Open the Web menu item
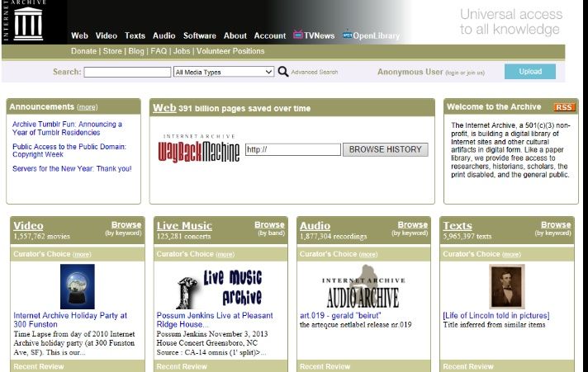 pyautogui.click(x=79, y=35)
